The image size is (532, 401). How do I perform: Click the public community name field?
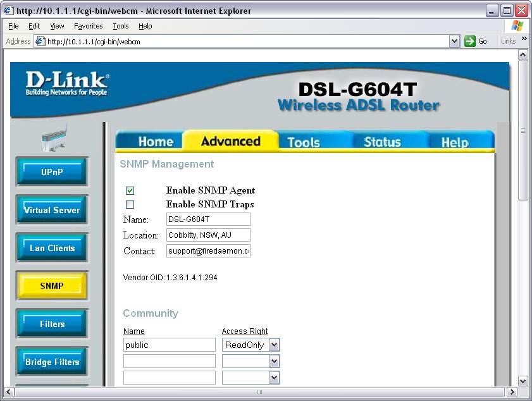tap(170, 345)
